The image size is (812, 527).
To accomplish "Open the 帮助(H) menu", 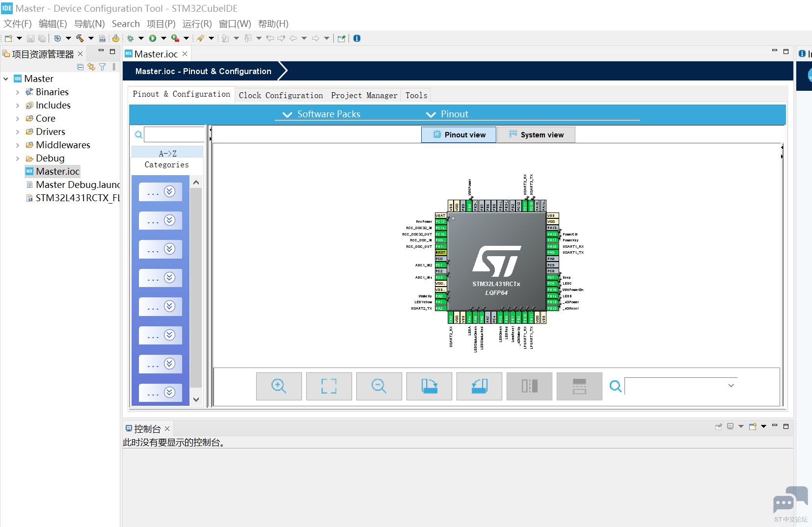I will [x=273, y=24].
